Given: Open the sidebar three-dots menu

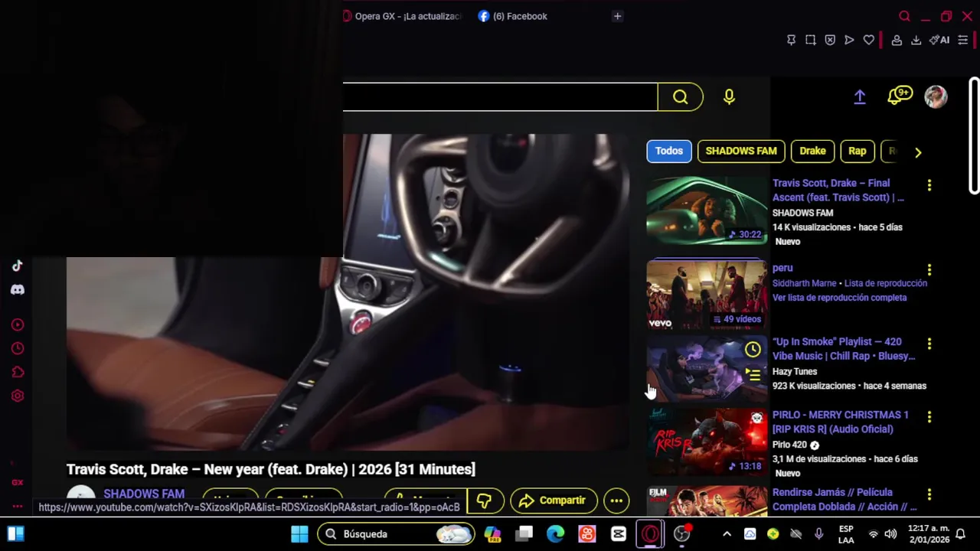Looking at the screenshot, I should click(18, 506).
